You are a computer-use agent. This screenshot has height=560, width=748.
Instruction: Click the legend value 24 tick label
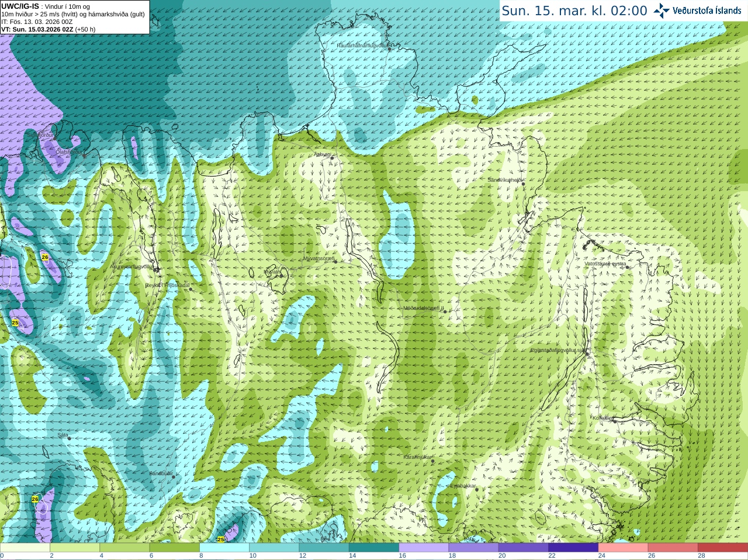[x=602, y=556]
